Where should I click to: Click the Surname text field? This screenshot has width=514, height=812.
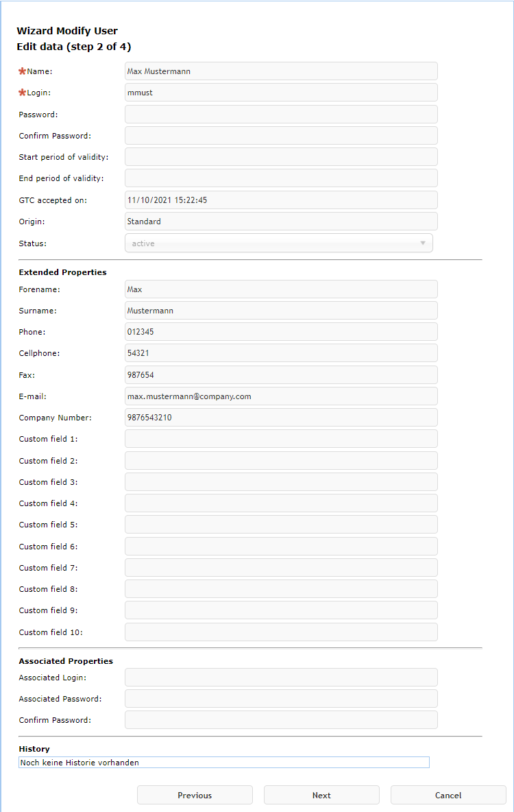coord(281,311)
